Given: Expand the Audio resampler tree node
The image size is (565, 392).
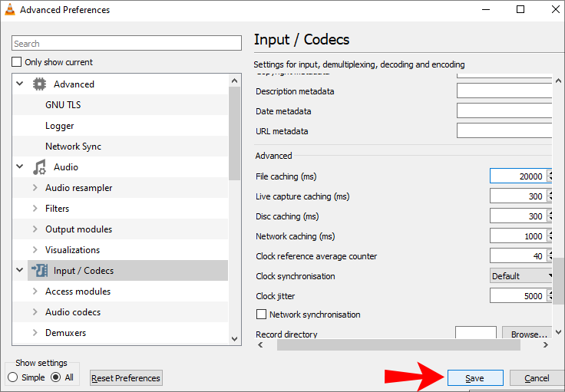Looking at the screenshot, I should pyautogui.click(x=35, y=188).
